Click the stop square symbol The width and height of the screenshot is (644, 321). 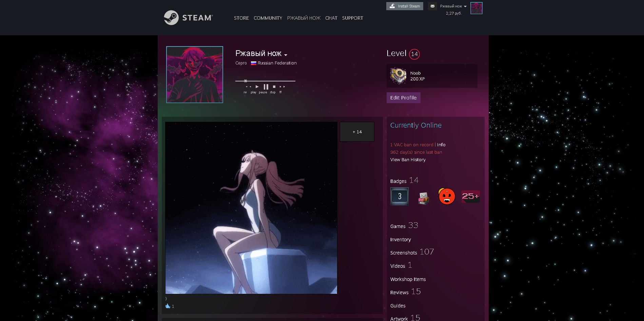coord(274,87)
